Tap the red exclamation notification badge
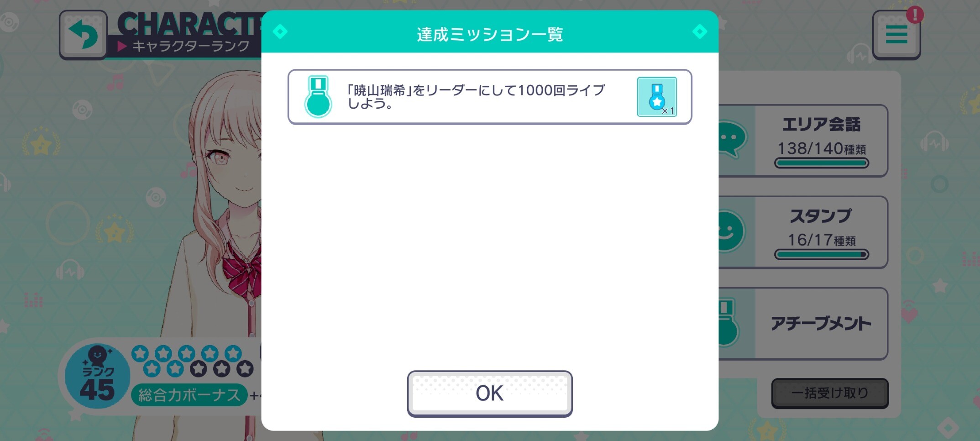 (x=915, y=15)
